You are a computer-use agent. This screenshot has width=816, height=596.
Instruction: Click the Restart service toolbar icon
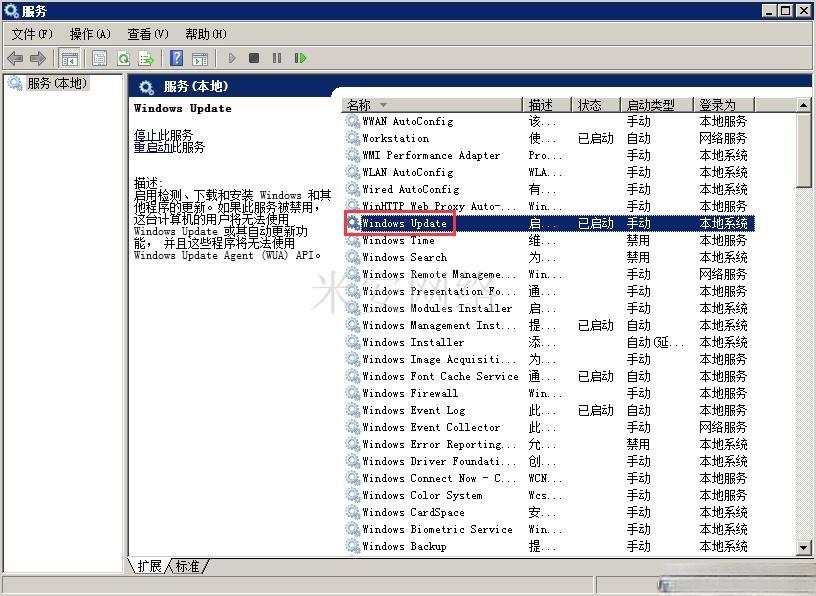[x=300, y=58]
